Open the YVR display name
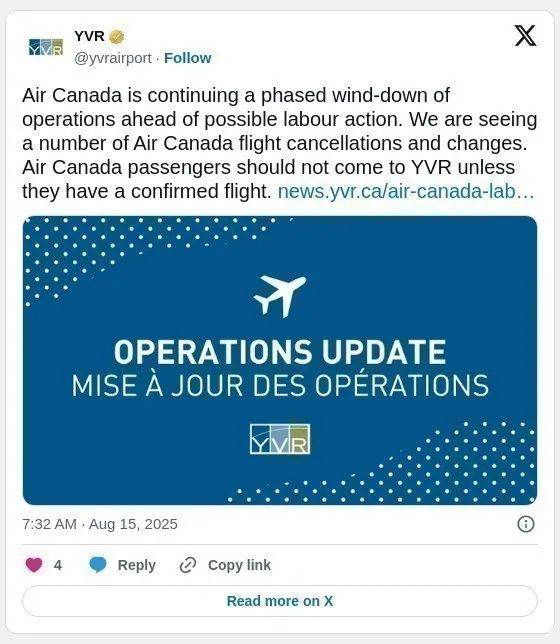The width and height of the screenshot is (560, 644). 89,36
